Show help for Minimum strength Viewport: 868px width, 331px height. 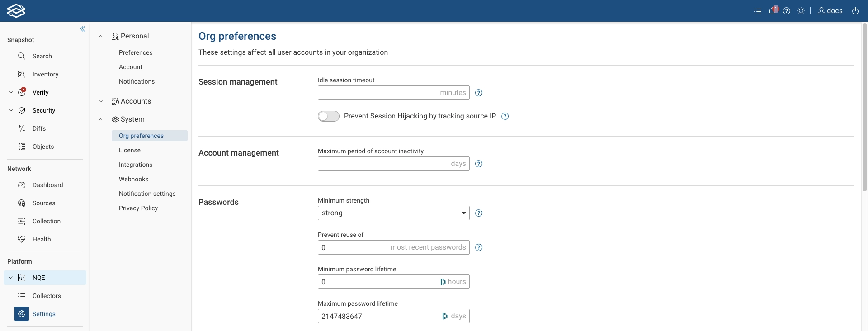tap(479, 213)
